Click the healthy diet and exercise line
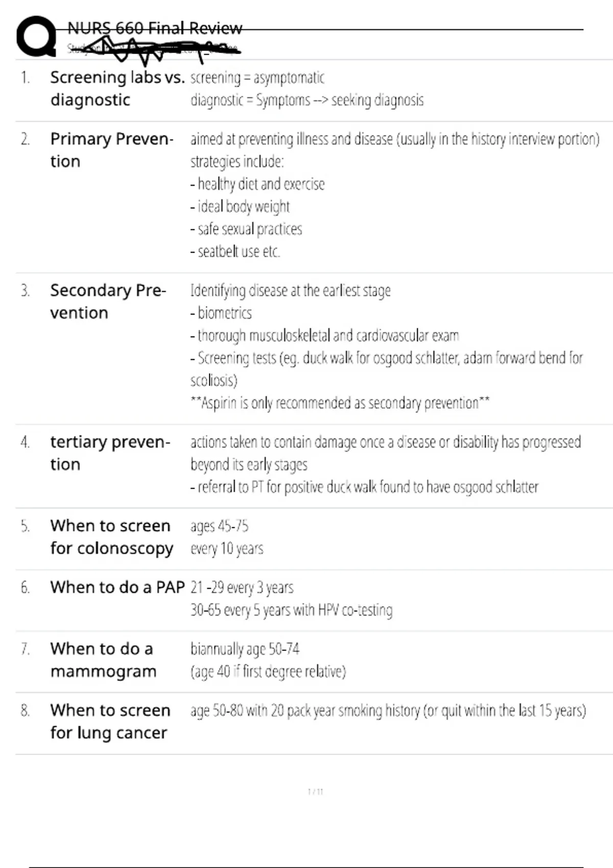 click(257, 184)
